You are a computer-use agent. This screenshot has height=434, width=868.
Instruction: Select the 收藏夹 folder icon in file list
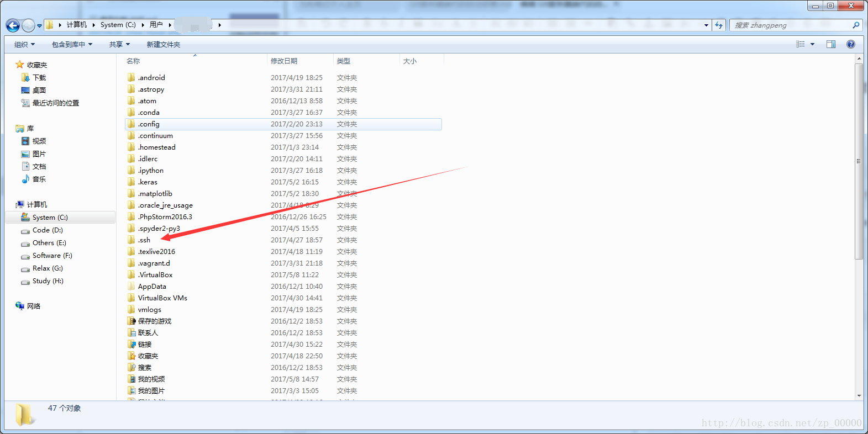[x=131, y=356]
